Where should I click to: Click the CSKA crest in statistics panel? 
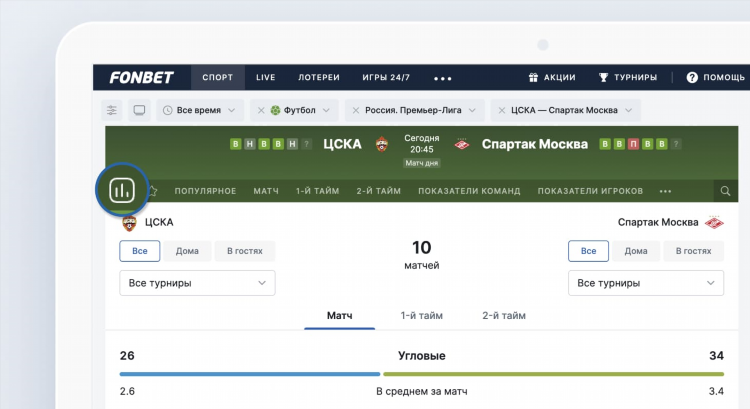click(x=129, y=222)
